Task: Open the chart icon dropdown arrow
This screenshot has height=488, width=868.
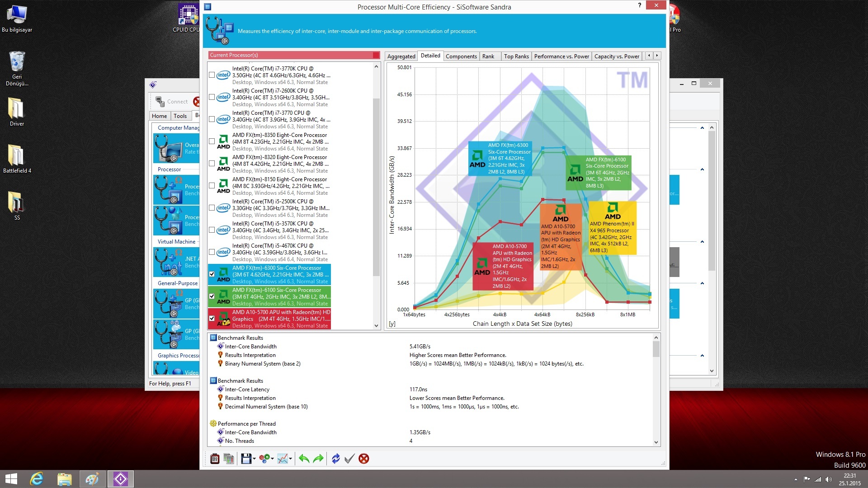Action: point(290,459)
